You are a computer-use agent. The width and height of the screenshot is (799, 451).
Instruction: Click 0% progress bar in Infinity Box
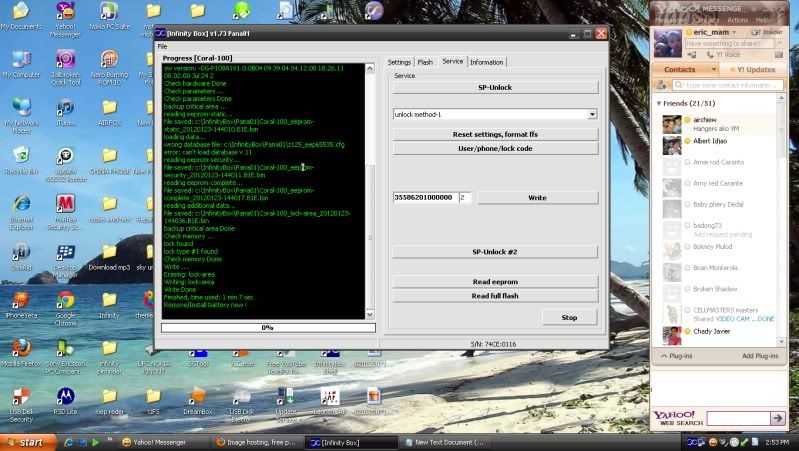[268, 328]
